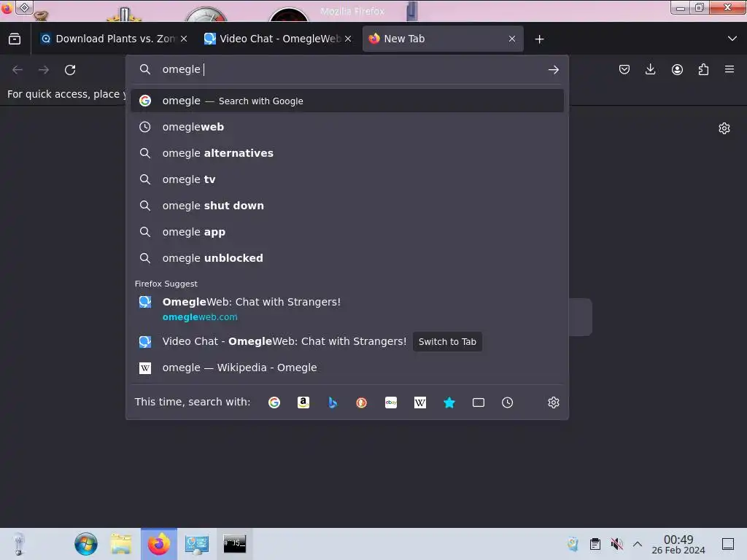Image resolution: width=747 pixels, height=560 pixels.
Task: Open the Windows Start menu
Action: coord(86,544)
